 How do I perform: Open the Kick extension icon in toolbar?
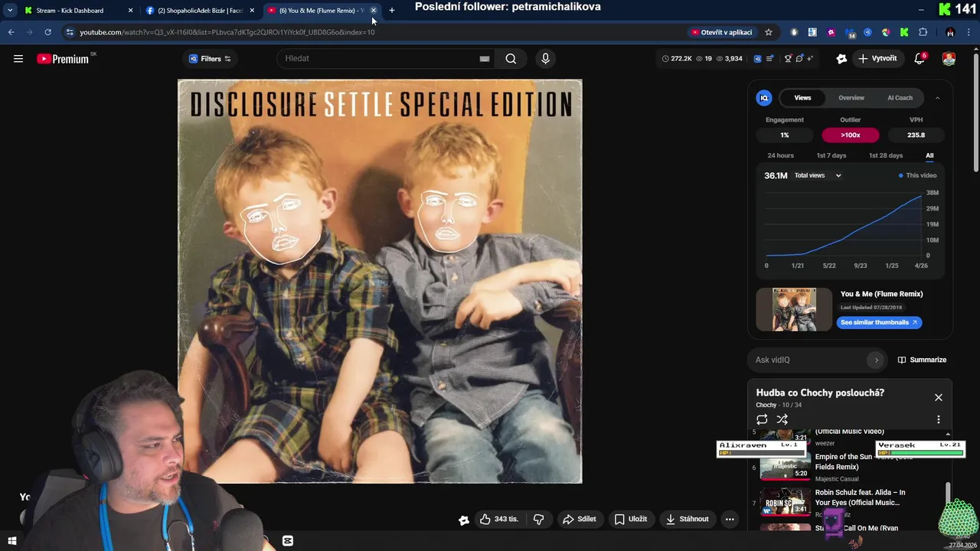(904, 32)
